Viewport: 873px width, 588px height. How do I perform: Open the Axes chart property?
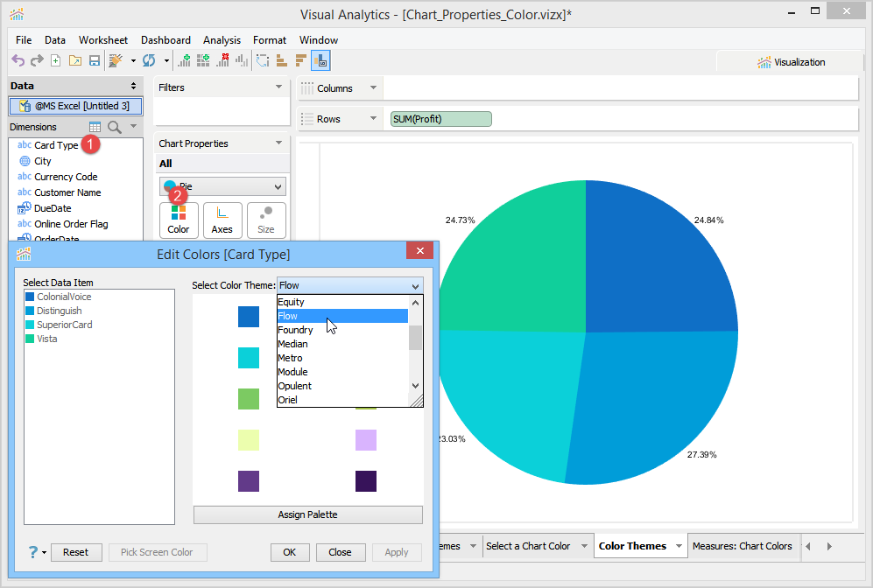pos(222,220)
